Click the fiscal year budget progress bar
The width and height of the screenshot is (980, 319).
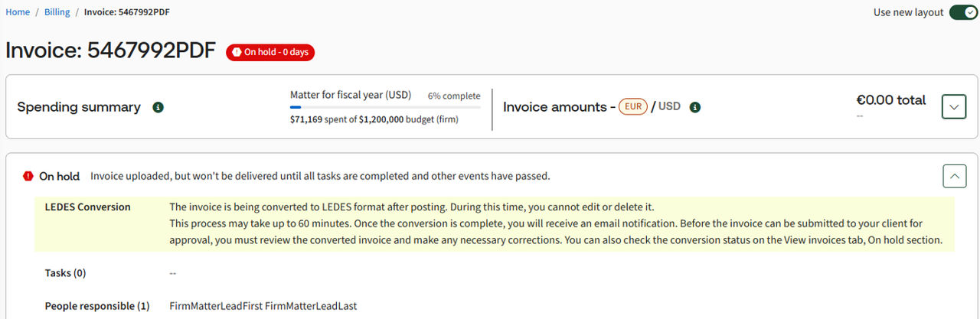click(385, 107)
